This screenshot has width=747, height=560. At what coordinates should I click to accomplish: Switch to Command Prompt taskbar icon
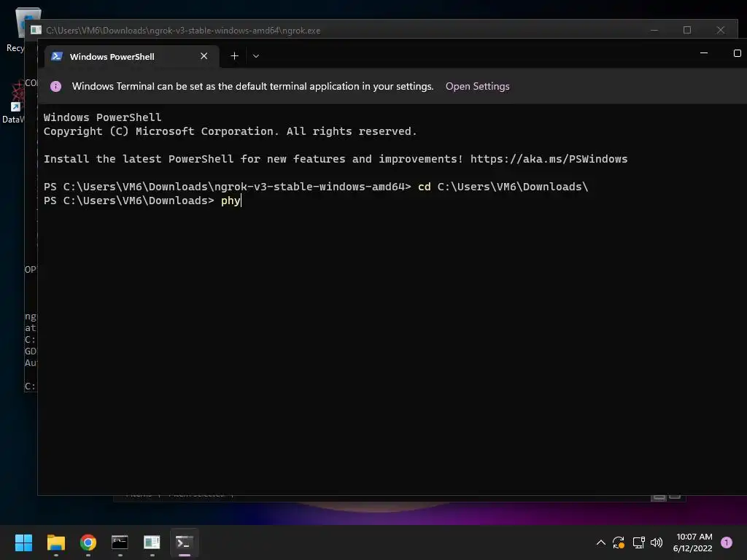pyautogui.click(x=120, y=542)
